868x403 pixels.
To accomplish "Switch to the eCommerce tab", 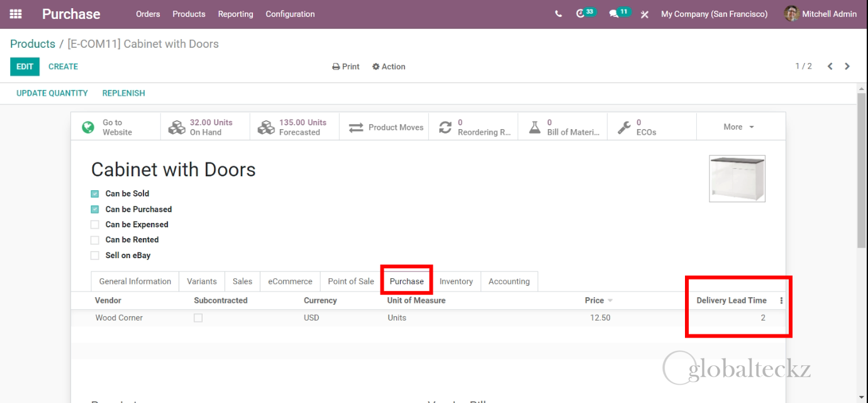I will tap(290, 281).
